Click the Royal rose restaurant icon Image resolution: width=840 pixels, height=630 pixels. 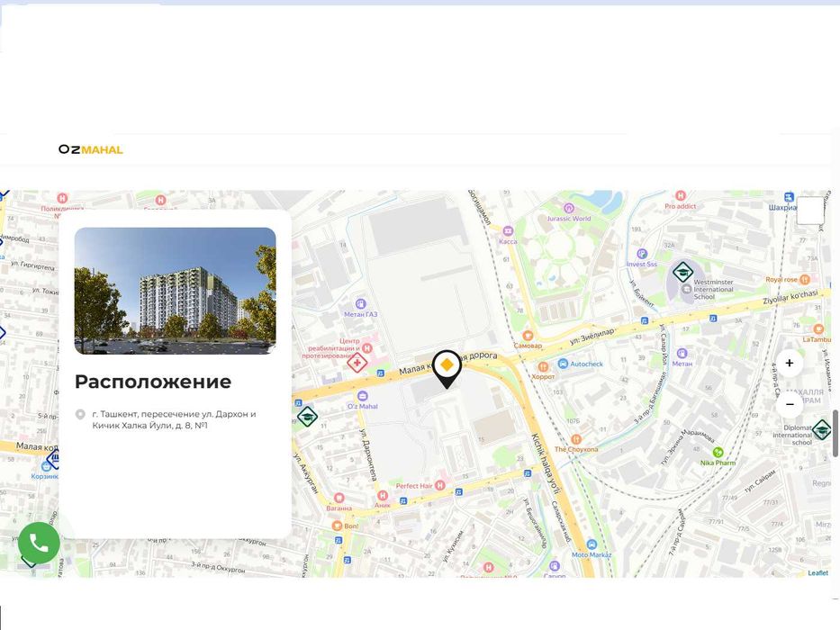[804, 280]
